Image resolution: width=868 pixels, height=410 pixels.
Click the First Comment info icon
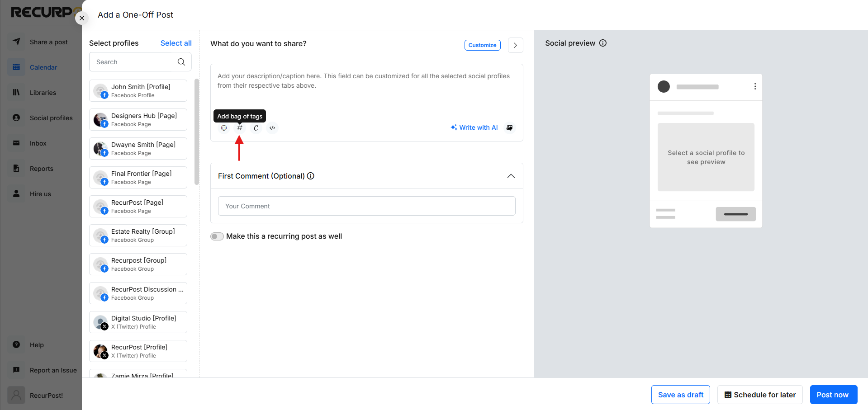pyautogui.click(x=311, y=176)
